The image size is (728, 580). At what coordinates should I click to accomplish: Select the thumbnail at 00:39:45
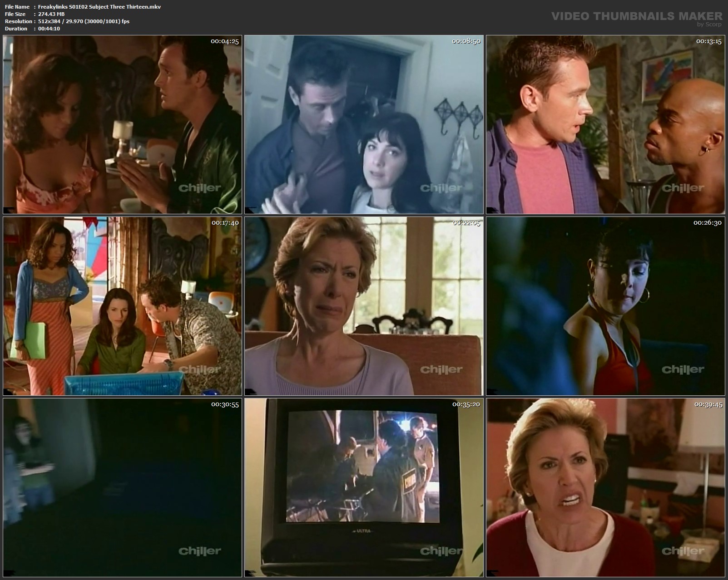tap(605, 487)
